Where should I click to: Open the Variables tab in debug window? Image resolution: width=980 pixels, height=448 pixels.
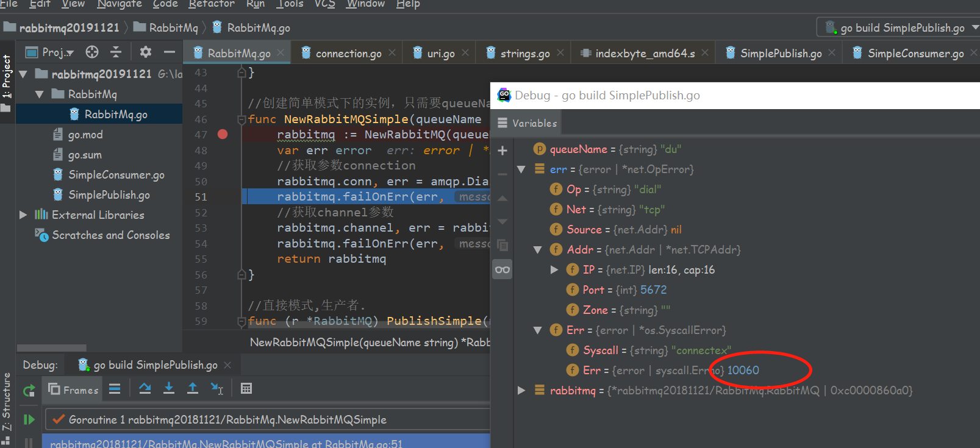click(528, 123)
